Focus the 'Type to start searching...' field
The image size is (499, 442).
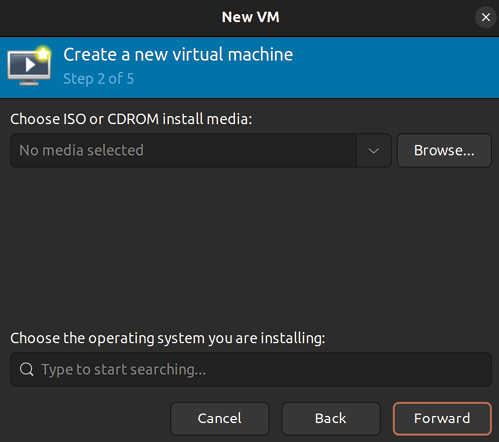point(251,369)
